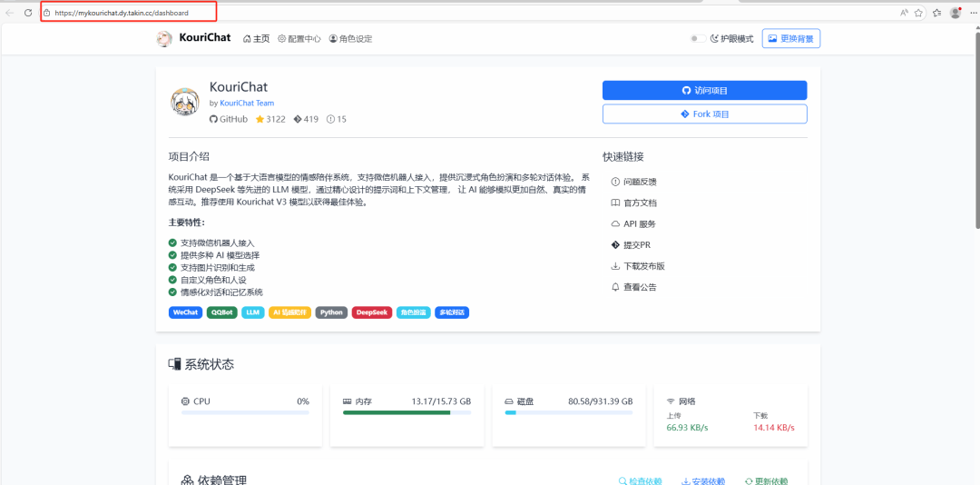
Task: Click the Fork 项目 button
Action: pos(704,114)
